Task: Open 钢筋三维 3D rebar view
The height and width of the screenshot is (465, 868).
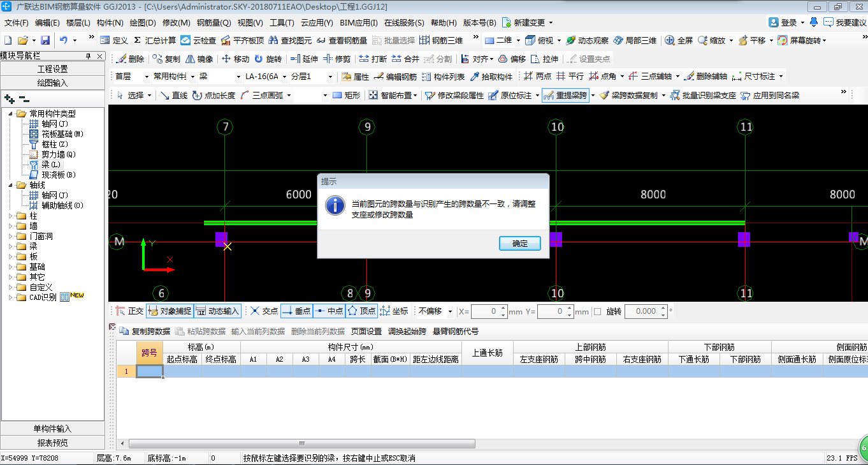Action: [x=442, y=40]
